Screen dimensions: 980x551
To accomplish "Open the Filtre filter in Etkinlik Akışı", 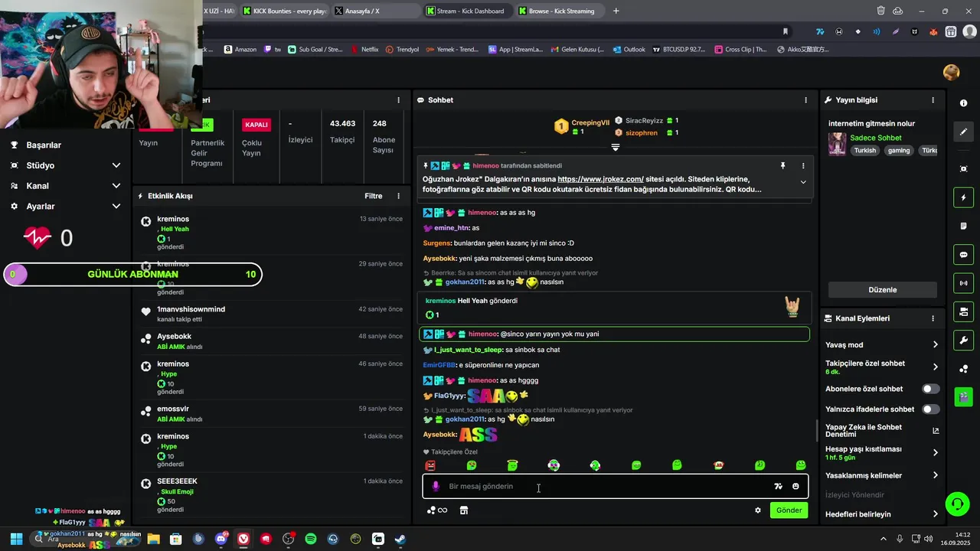I will [x=373, y=196].
